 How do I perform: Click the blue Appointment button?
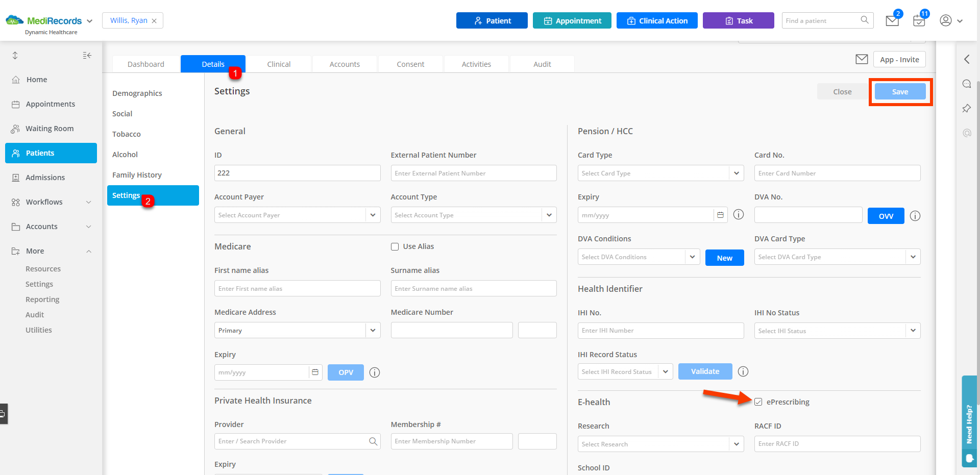click(x=572, y=21)
